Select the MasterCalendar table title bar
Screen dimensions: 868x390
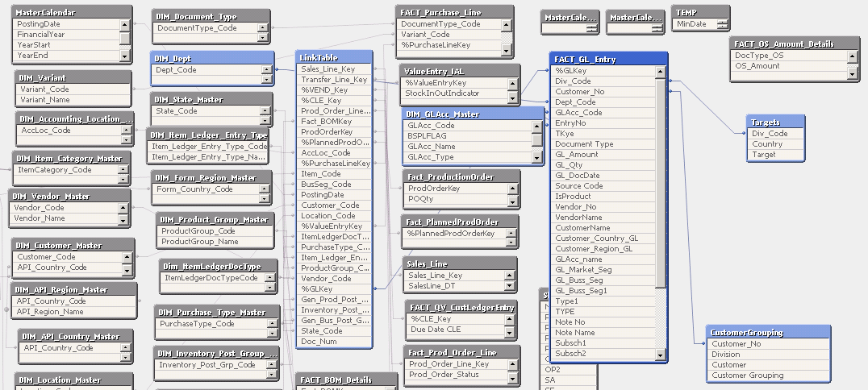coord(72,12)
